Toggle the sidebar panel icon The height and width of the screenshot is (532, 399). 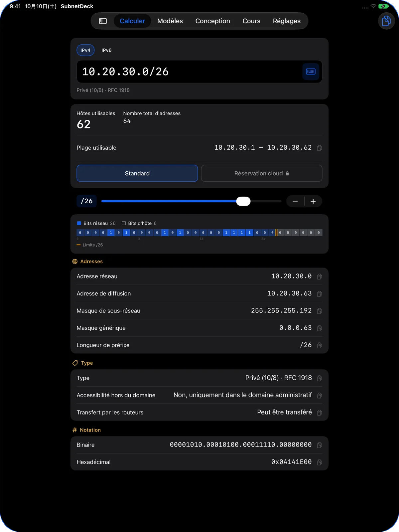(x=103, y=21)
